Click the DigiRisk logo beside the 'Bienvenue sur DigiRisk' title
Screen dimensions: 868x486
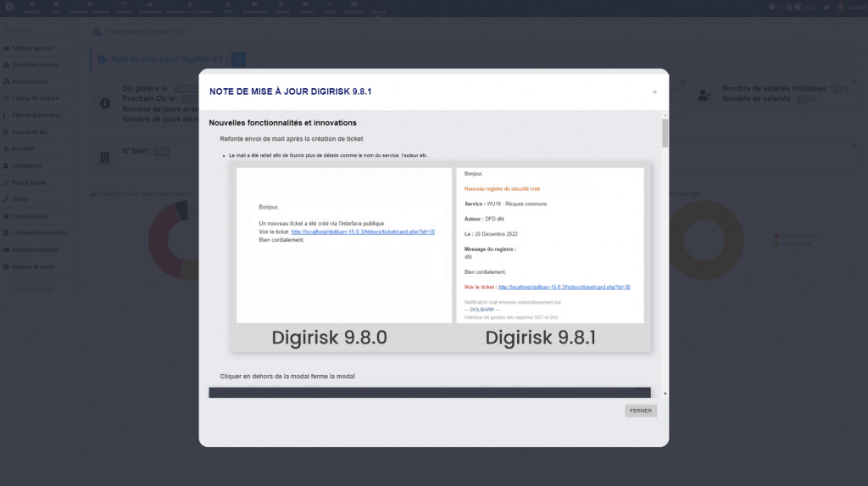pos(97,31)
